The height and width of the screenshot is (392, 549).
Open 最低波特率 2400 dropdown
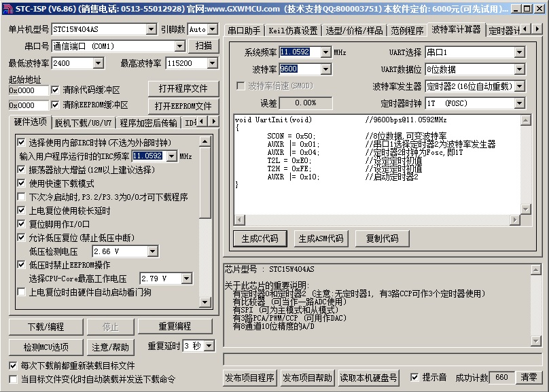tap(99, 63)
